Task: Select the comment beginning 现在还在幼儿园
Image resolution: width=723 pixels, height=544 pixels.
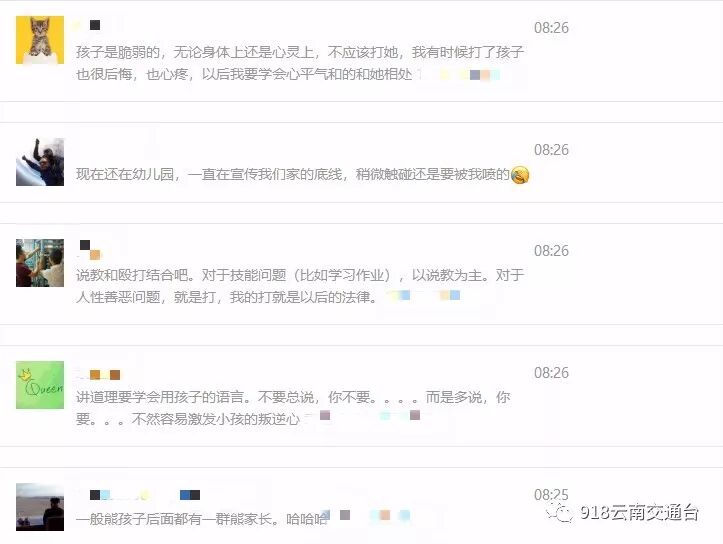Action: click(293, 174)
